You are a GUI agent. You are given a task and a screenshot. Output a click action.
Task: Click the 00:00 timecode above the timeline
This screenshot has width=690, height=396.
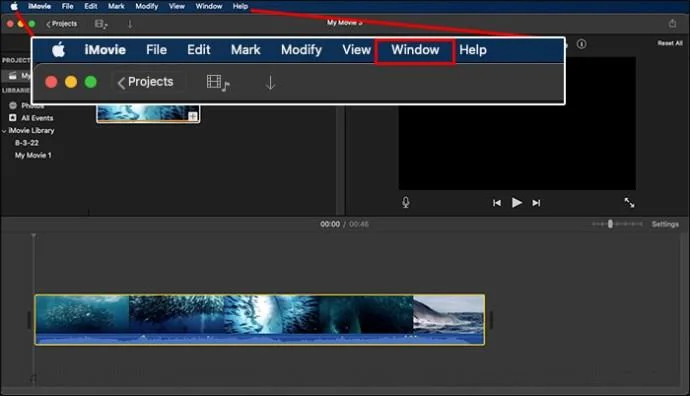(330, 224)
